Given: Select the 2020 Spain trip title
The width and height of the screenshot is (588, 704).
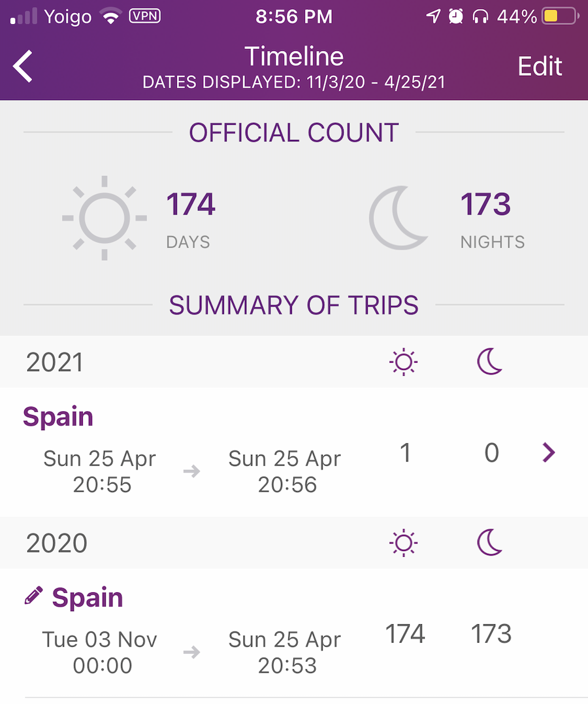Looking at the screenshot, I should pyautogui.click(x=88, y=597).
